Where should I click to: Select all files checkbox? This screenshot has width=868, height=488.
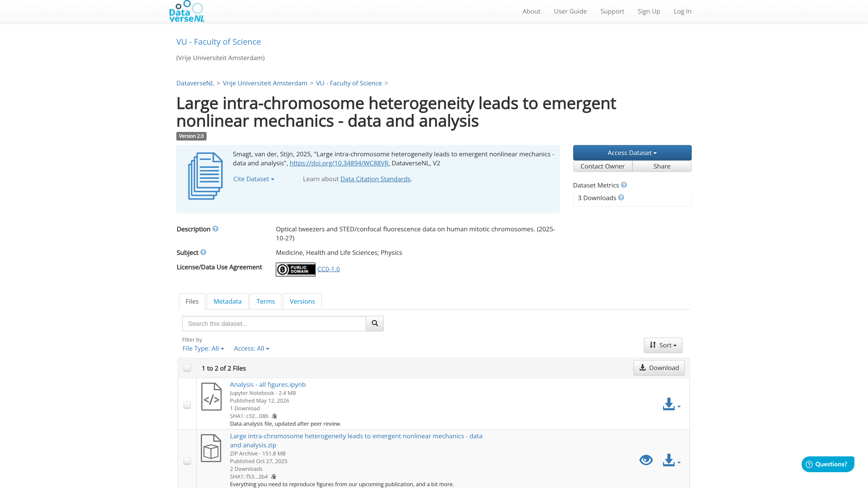point(187,368)
